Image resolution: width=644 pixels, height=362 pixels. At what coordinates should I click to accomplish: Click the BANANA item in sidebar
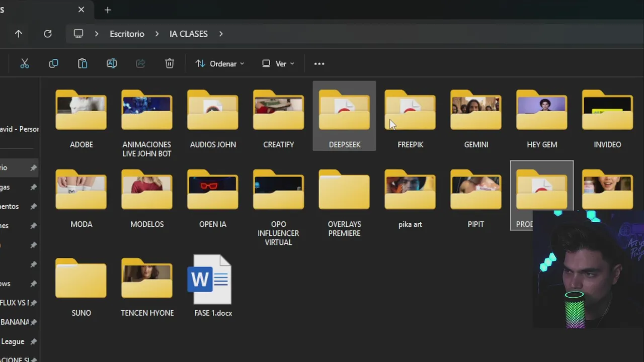click(x=15, y=322)
